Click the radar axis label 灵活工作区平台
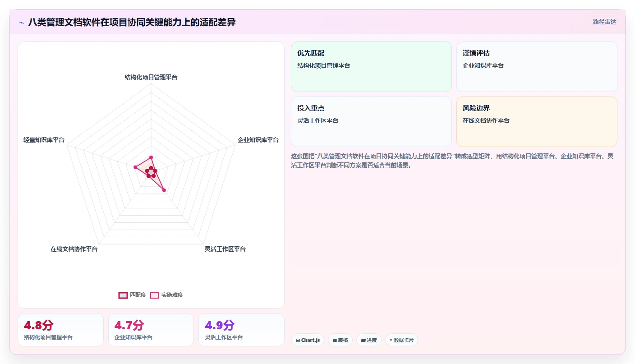Image resolution: width=635 pixels, height=364 pixels. coord(225,249)
